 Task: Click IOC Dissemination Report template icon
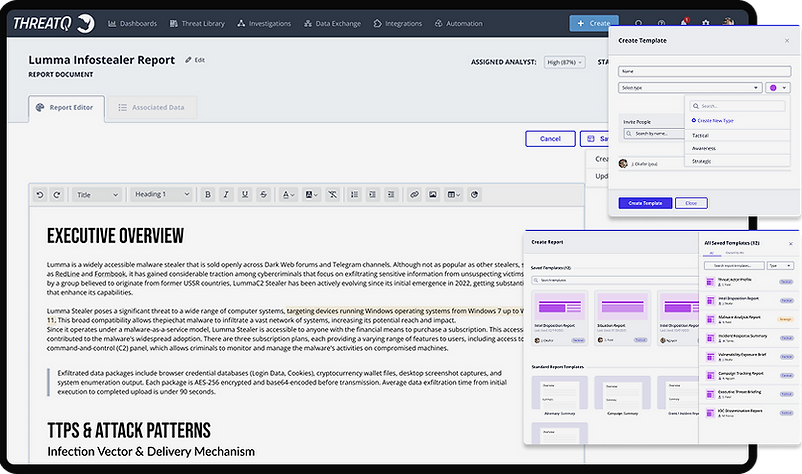coord(710,413)
